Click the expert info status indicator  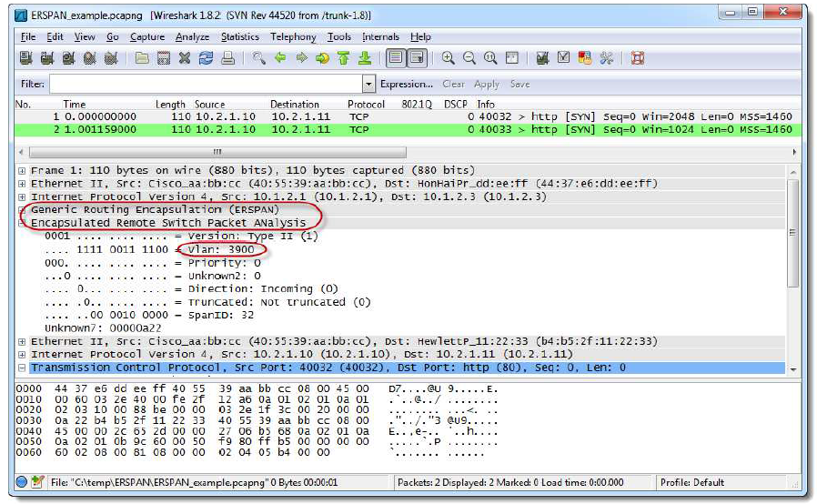pyautogui.click(x=21, y=482)
